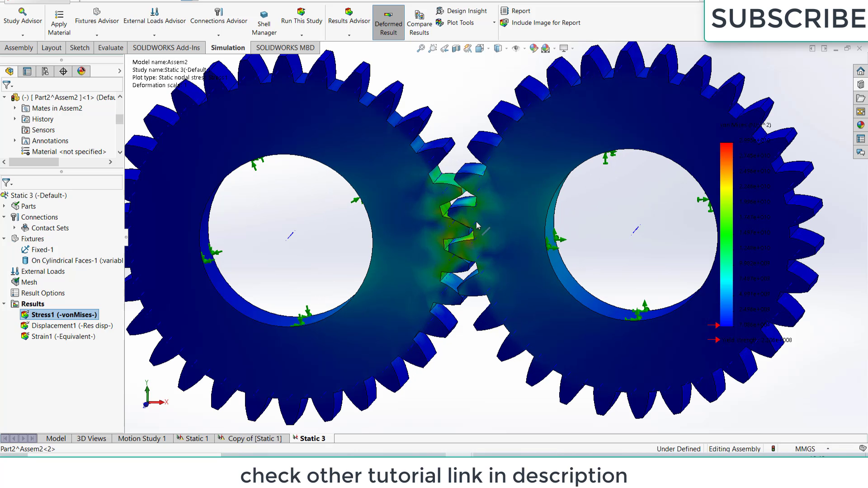Click Dynamic Annotation Views icon

pos(468,48)
